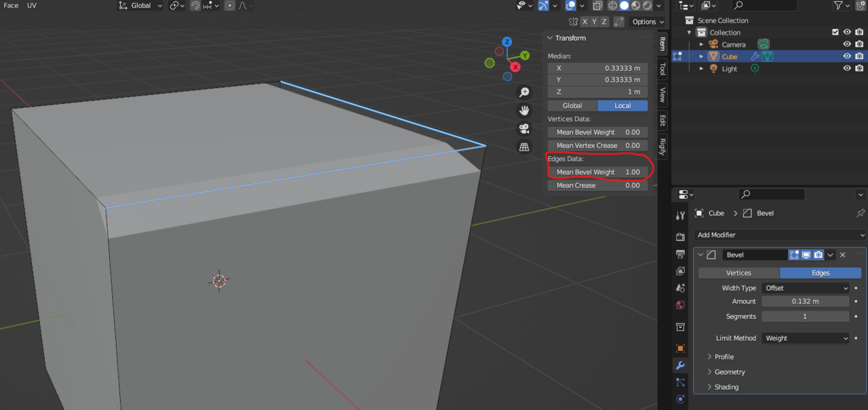Switch median transform to Global orientation
868x410 pixels.
[x=572, y=105]
